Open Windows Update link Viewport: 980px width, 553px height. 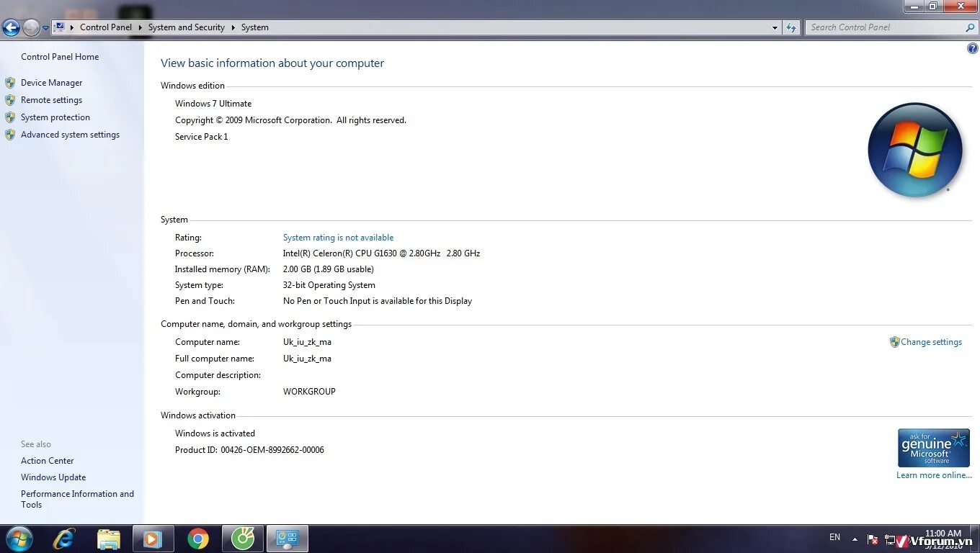tap(53, 477)
